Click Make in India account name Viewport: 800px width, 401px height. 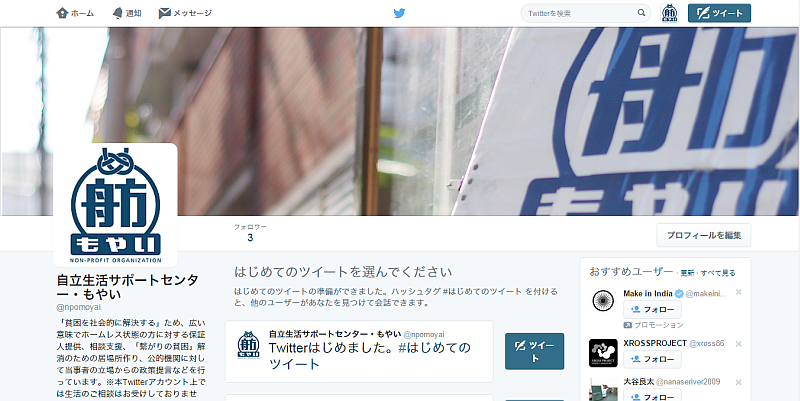[648, 293]
